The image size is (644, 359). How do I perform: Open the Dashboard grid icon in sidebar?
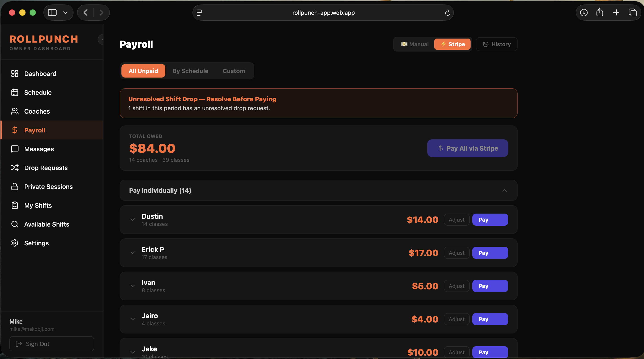[x=15, y=74]
